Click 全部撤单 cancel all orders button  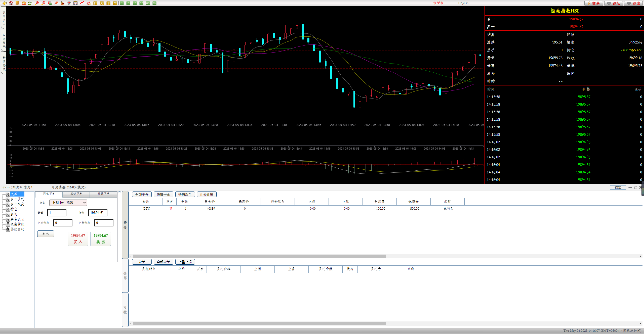(164, 262)
